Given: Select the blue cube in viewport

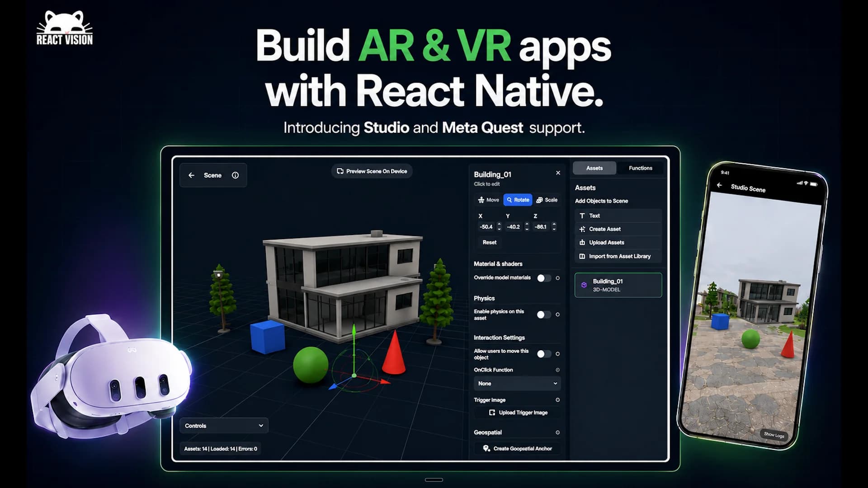Looking at the screenshot, I should [x=268, y=337].
